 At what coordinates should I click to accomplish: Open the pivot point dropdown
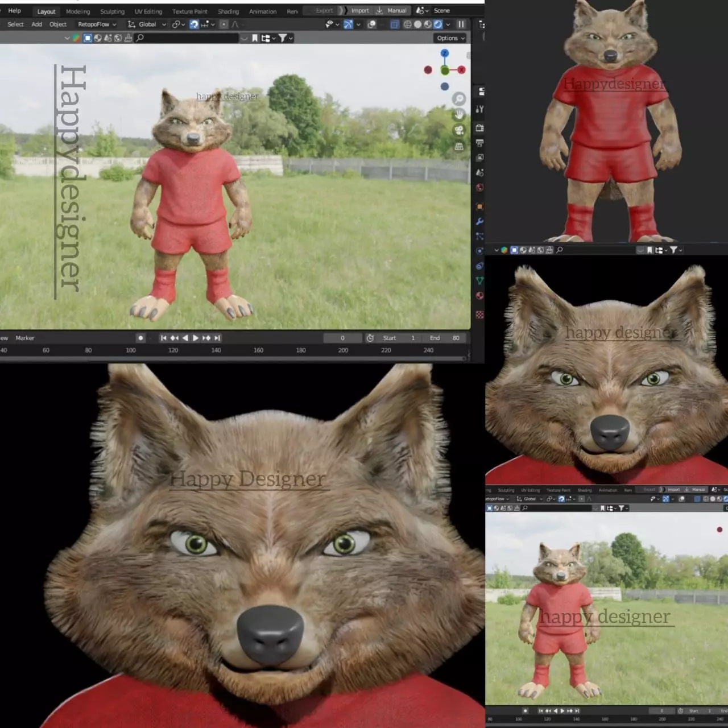(179, 24)
